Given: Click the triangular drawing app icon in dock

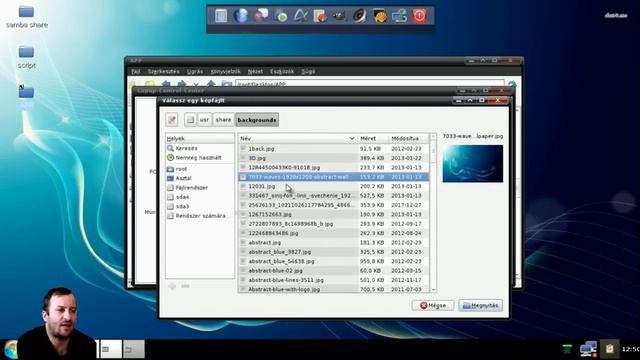Looking at the screenshot, I should coord(300,16).
